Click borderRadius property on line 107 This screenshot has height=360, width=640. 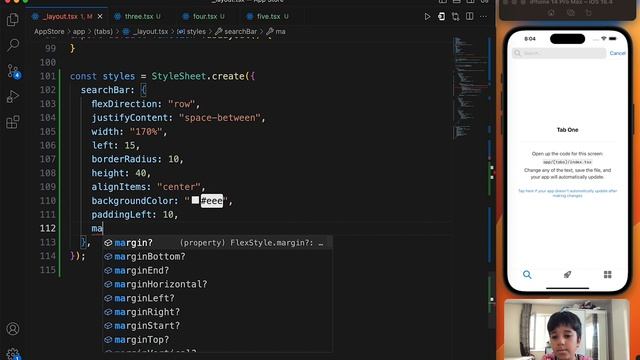coord(124,159)
